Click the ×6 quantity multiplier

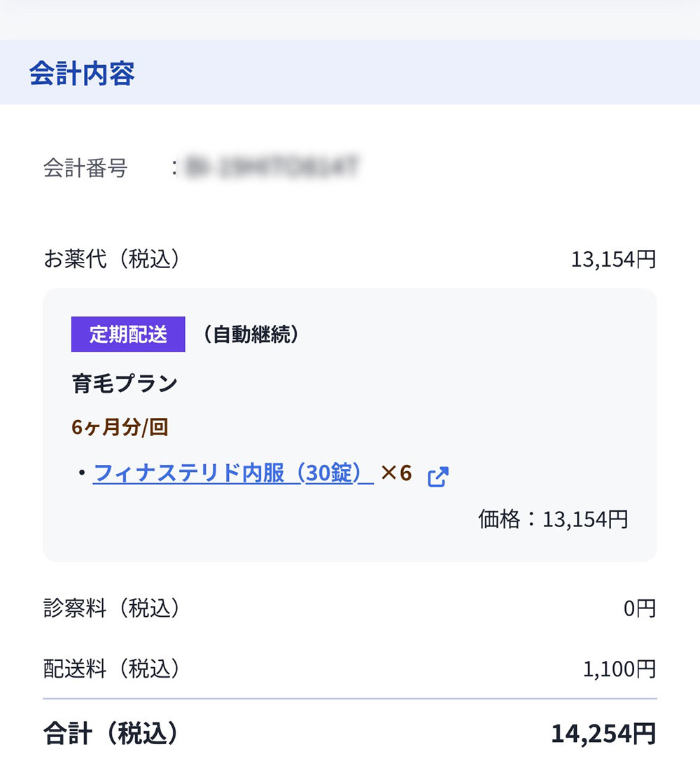point(395,474)
